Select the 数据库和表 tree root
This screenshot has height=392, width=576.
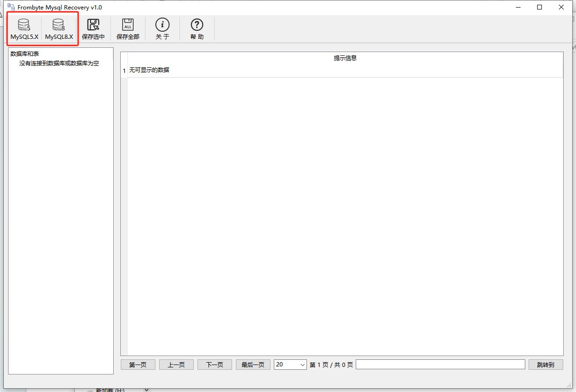click(x=25, y=54)
